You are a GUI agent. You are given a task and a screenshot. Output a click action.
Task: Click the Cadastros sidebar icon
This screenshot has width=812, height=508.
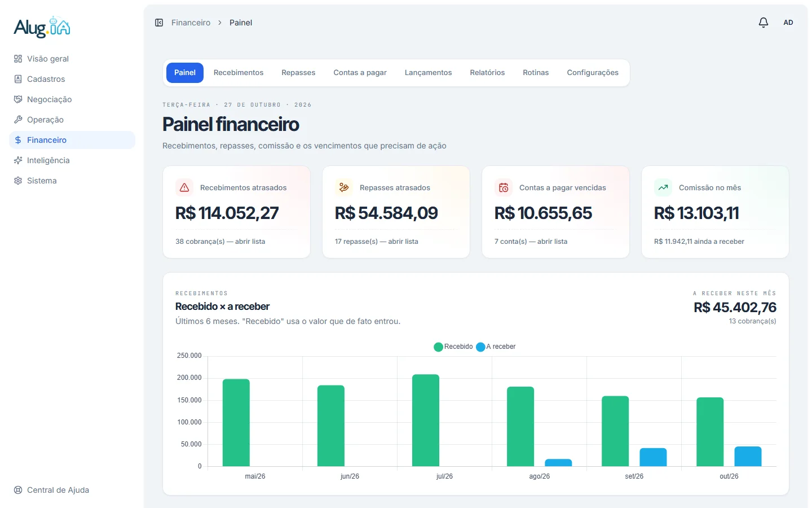pyautogui.click(x=18, y=79)
